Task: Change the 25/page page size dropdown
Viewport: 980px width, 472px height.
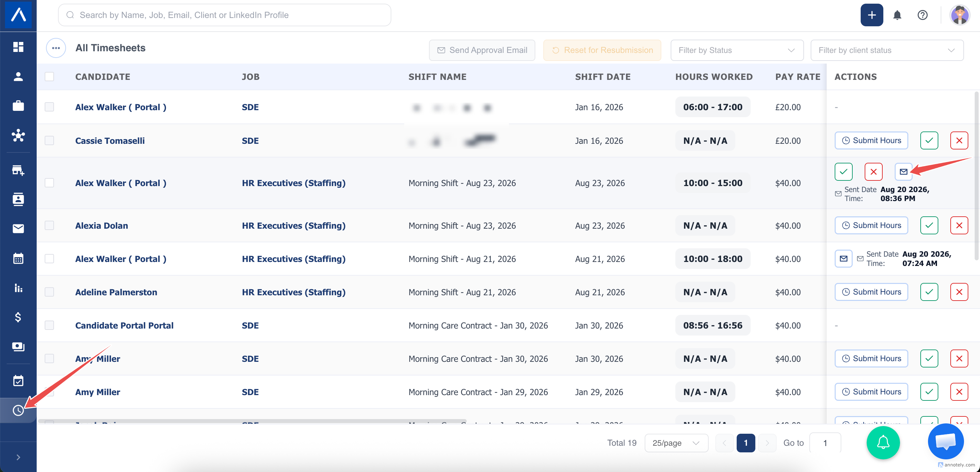Action: [x=676, y=443]
